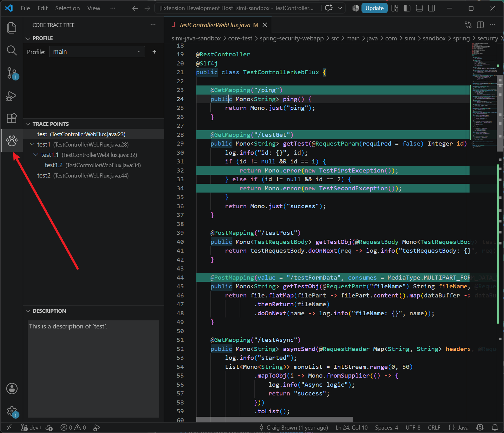Click the sync cloud icon in status bar
The width and height of the screenshot is (504, 433).
click(49, 427)
